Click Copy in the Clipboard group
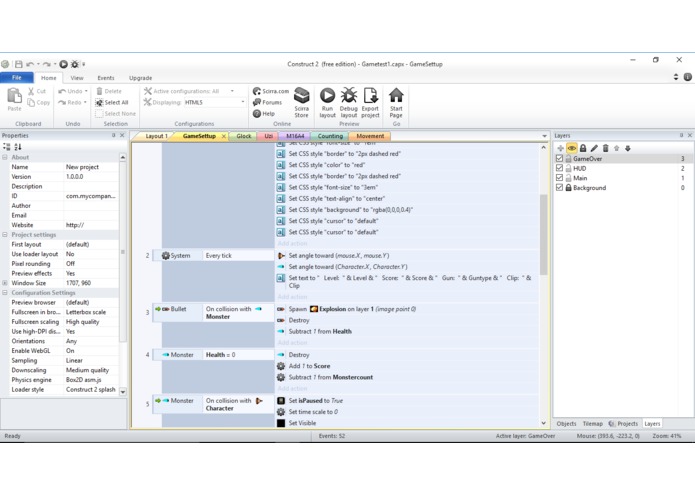This screenshot has height=494, width=695. pos(39,102)
